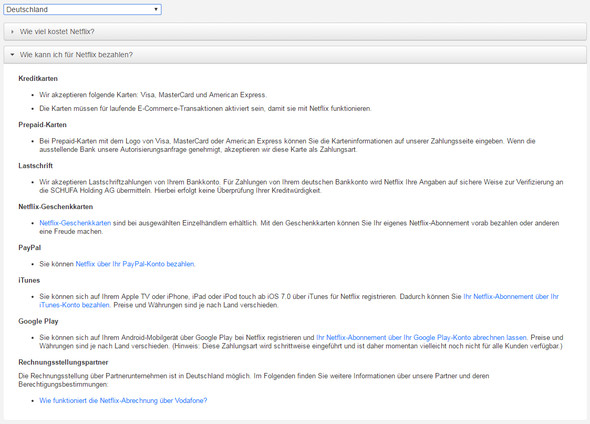Expand the 'Wie viel kostet Netflix?' section
This screenshot has width=590, height=424.
295,32
